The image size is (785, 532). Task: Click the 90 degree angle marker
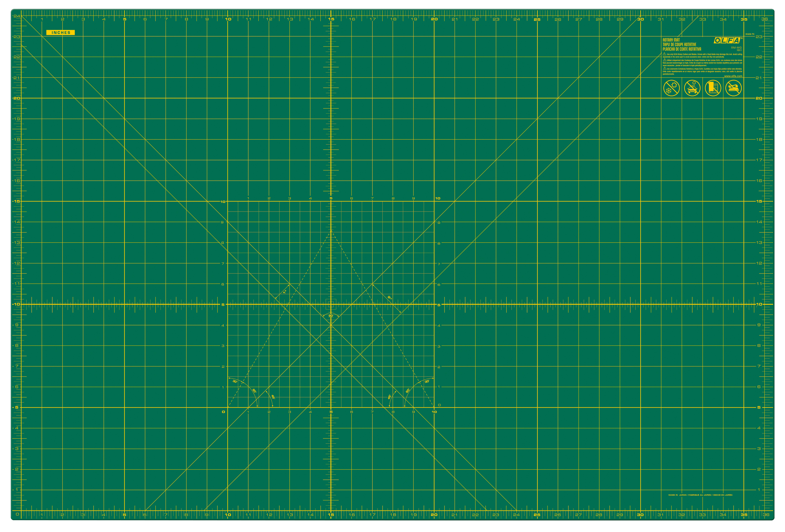pyautogui.click(x=331, y=316)
